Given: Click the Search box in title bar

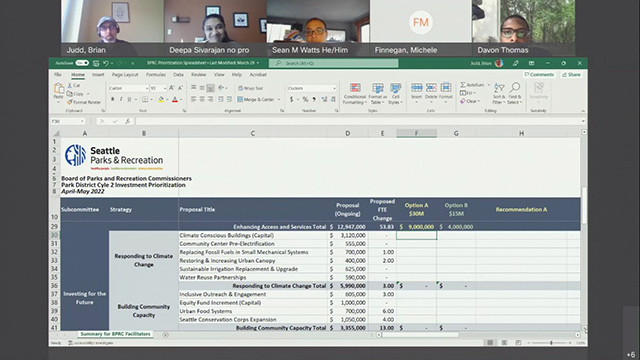Looking at the screenshot, I should click(x=333, y=63).
